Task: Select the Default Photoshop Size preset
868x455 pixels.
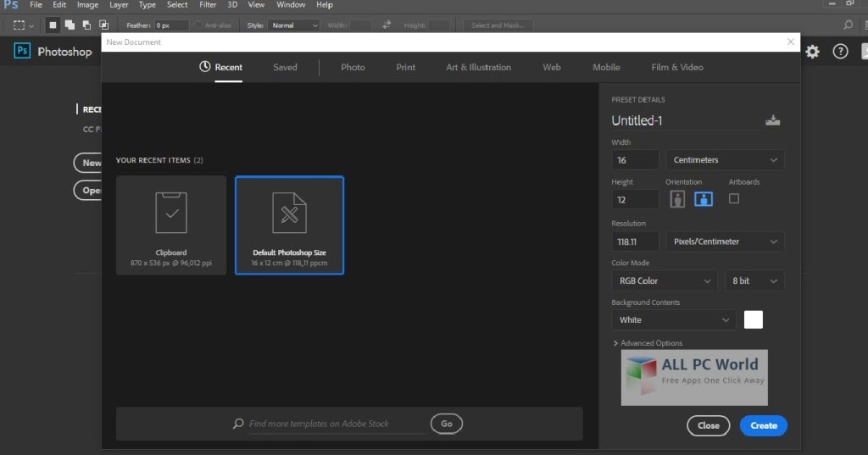Action: point(290,225)
